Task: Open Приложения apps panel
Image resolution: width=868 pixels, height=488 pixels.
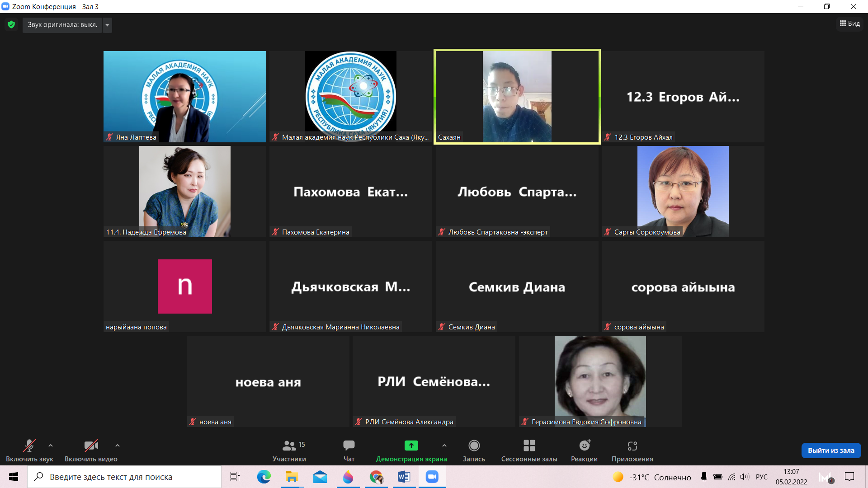Action: tap(632, 446)
